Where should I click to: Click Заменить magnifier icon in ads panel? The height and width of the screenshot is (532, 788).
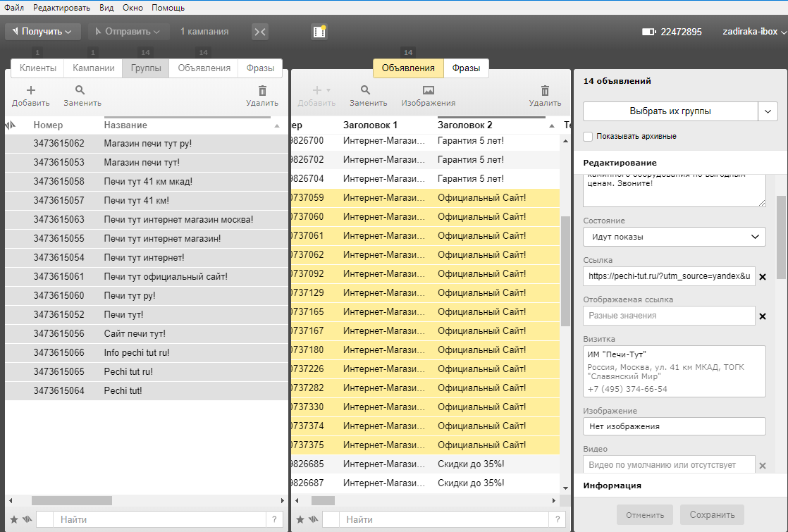tap(365, 90)
